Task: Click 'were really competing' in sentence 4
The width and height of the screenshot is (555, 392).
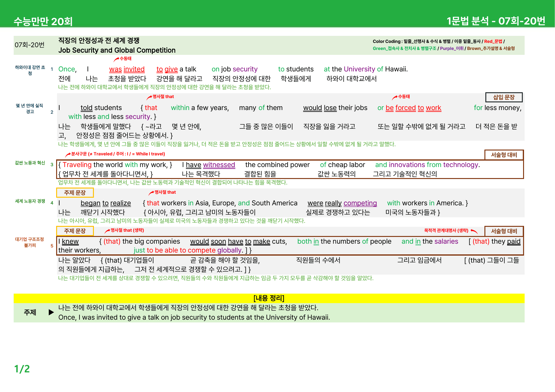Action: [x=342, y=203]
